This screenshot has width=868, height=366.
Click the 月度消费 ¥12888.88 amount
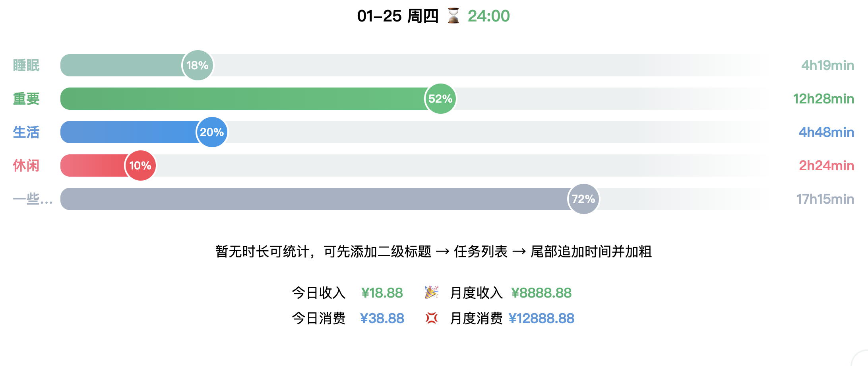[541, 318]
